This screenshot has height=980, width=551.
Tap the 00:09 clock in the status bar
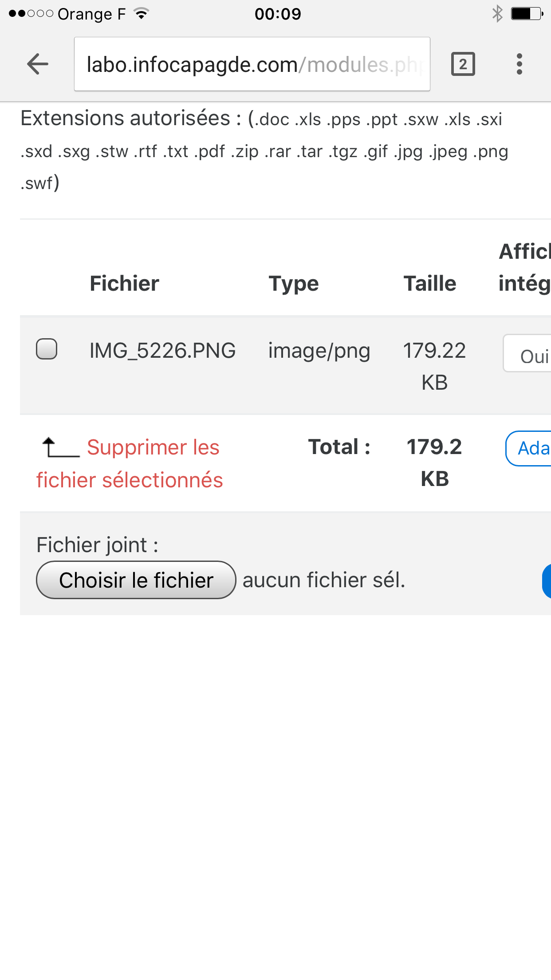(x=278, y=14)
